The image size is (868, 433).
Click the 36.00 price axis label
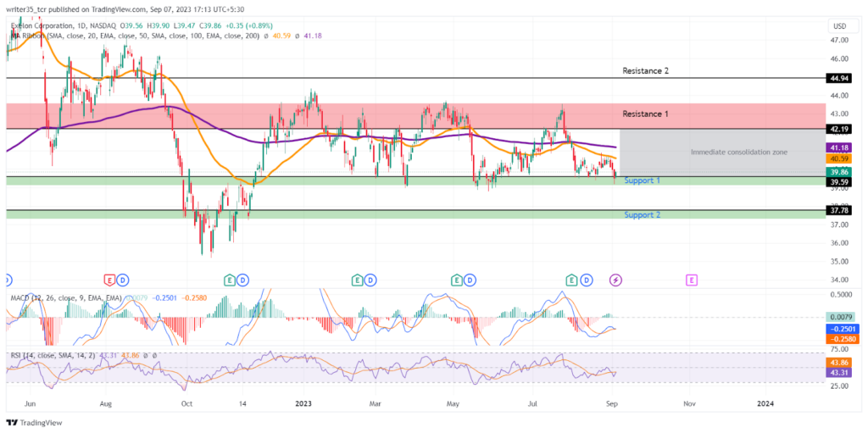click(x=839, y=243)
